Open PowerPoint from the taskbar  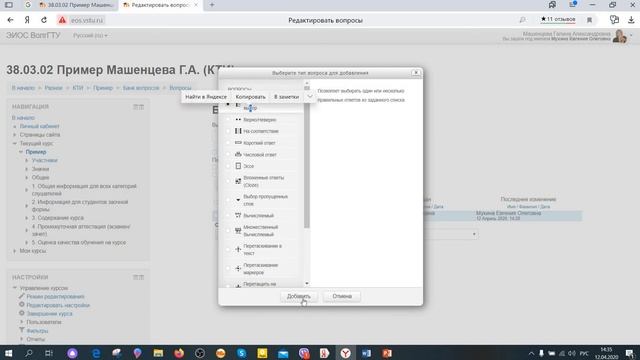pos(387,353)
